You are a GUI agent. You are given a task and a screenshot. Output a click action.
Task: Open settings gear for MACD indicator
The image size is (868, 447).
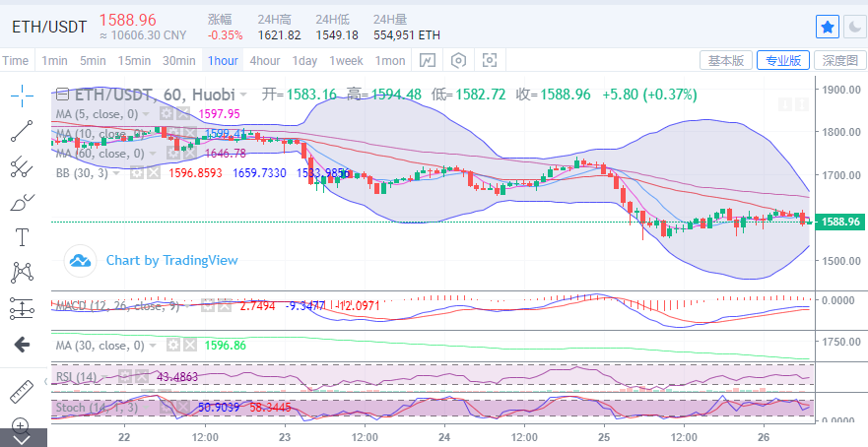click(207, 305)
